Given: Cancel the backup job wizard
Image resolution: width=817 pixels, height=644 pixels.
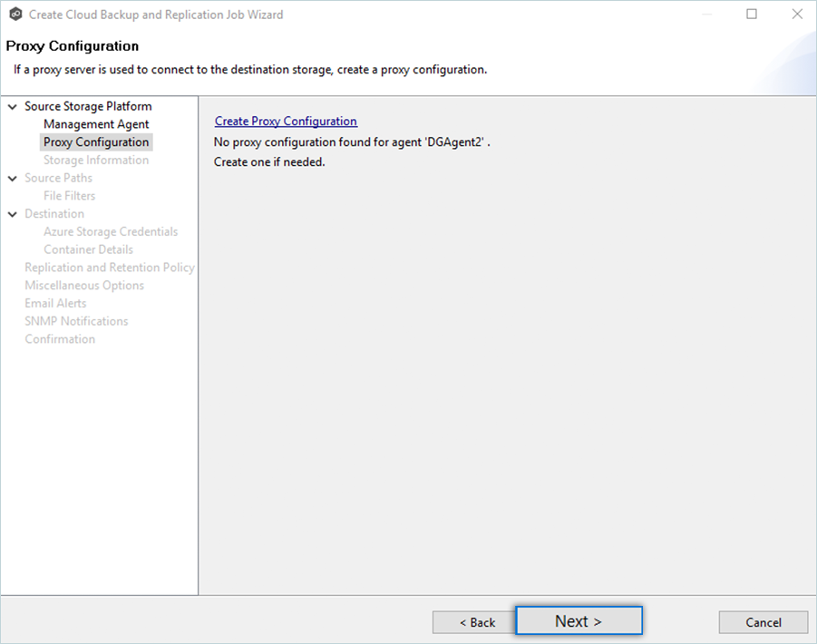Looking at the screenshot, I should (763, 622).
